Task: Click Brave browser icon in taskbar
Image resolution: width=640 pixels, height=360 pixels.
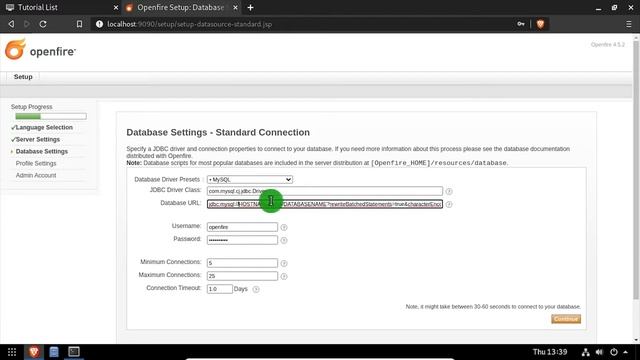Action: (x=34, y=351)
